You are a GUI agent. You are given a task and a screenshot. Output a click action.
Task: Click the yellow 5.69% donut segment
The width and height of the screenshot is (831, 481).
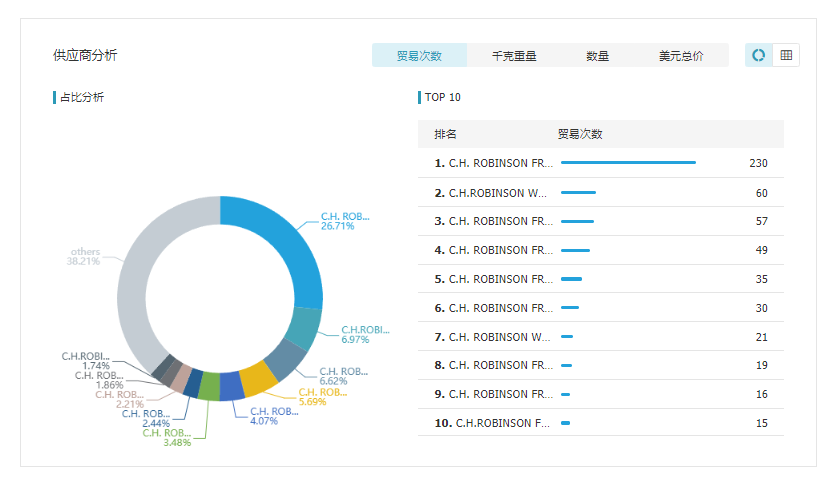[x=259, y=378]
